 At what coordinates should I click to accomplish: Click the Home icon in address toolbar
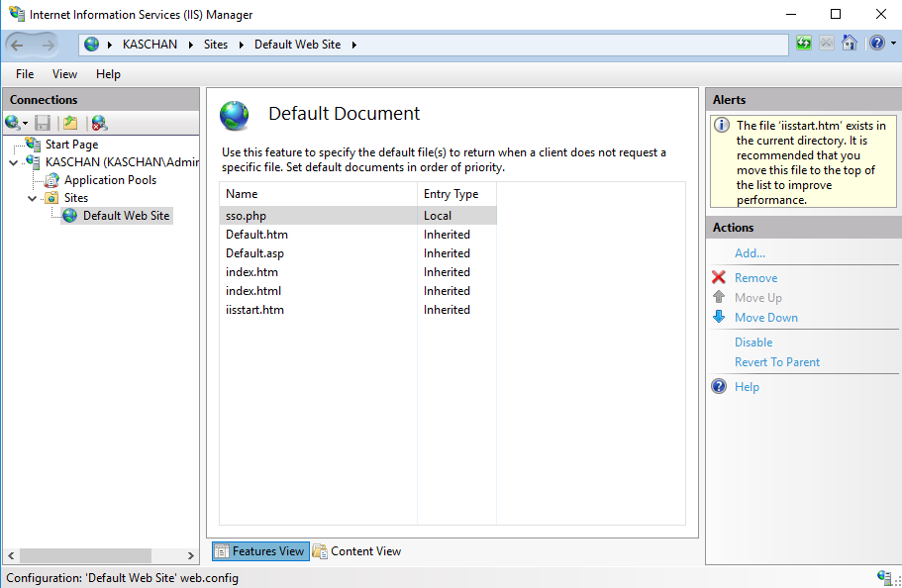pyautogui.click(x=850, y=44)
